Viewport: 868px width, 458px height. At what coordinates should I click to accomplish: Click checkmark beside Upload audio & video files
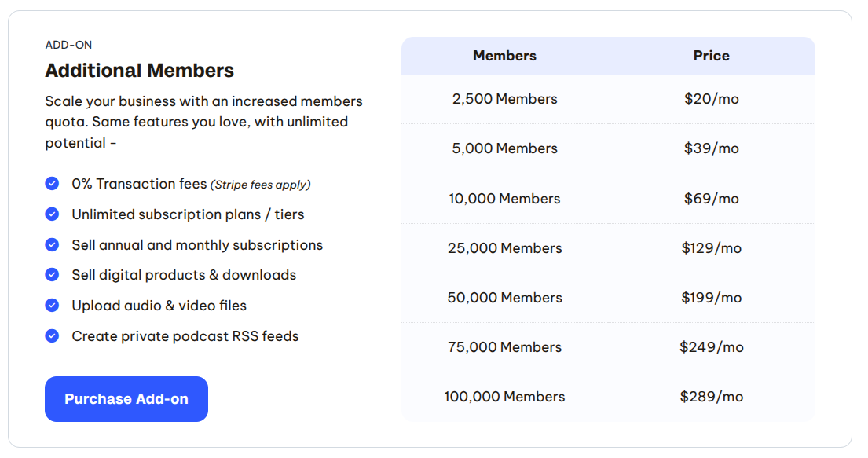pyautogui.click(x=52, y=306)
